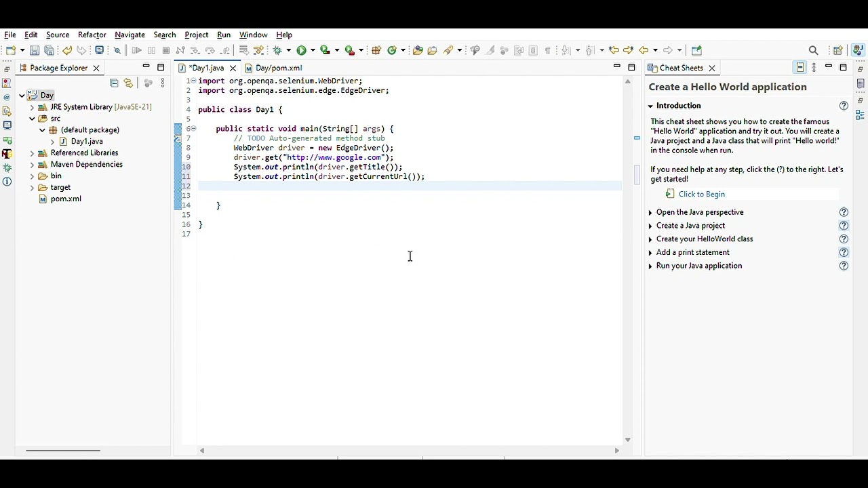
Task: Click the Save toolbar icon
Action: point(35,50)
